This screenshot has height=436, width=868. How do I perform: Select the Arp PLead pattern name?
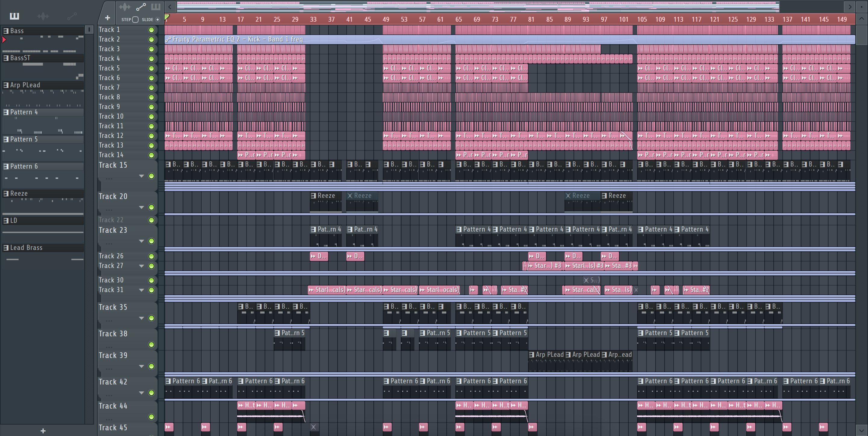click(x=25, y=85)
